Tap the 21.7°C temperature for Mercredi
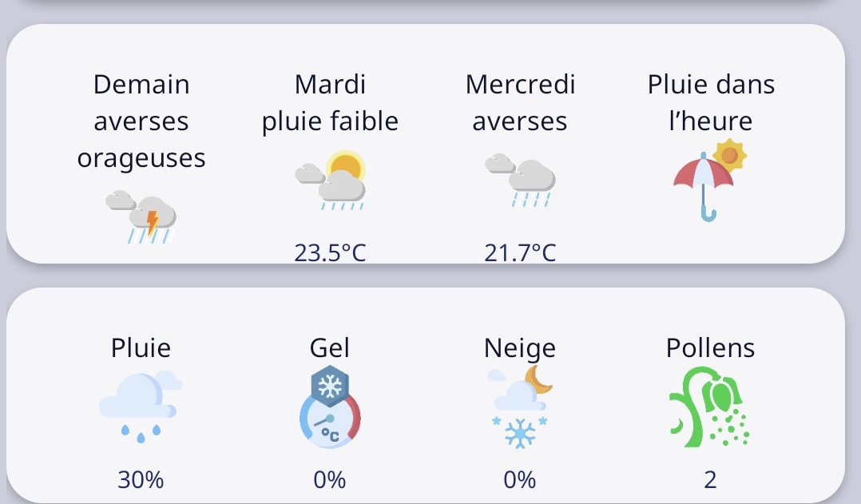Image resolution: width=861 pixels, height=504 pixels. pos(520,252)
